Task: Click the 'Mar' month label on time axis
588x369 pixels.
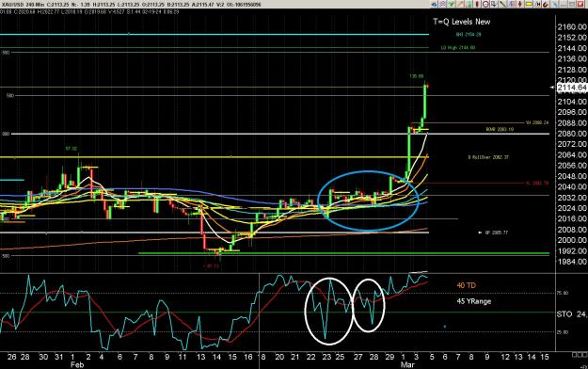Action: tap(407, 364)
